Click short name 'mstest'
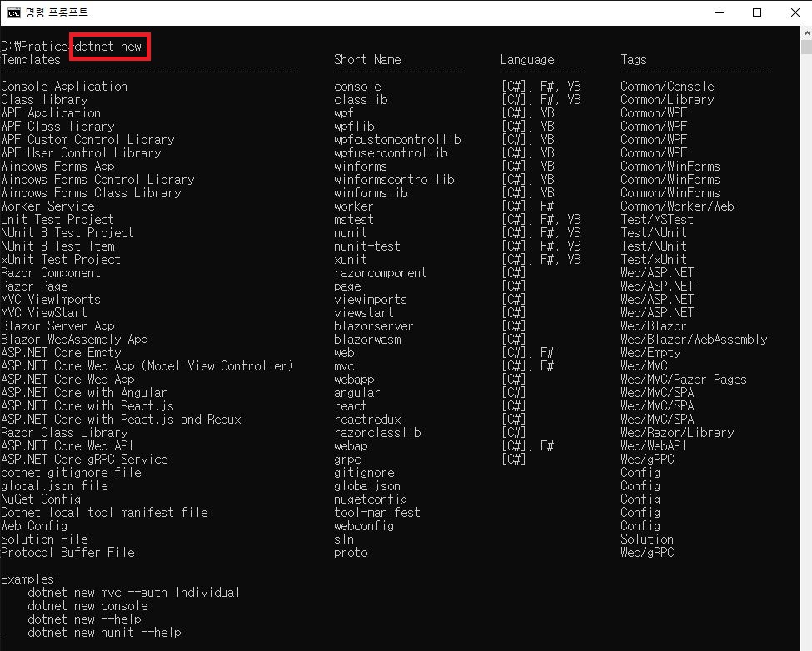812x651 pixels. click(x=354, y=220)
